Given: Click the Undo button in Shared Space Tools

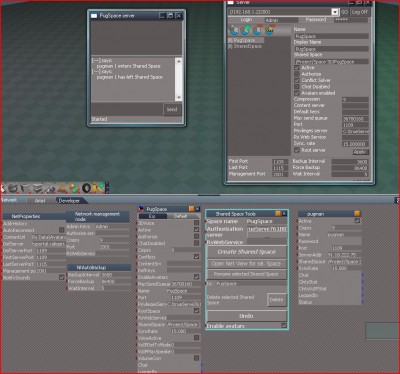Looking at the screenshot, I should 247,316.
